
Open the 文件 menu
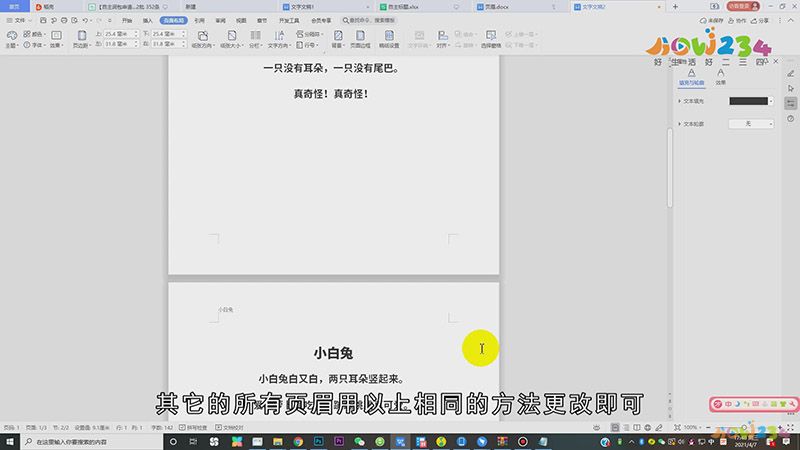[x=19, y=20]
